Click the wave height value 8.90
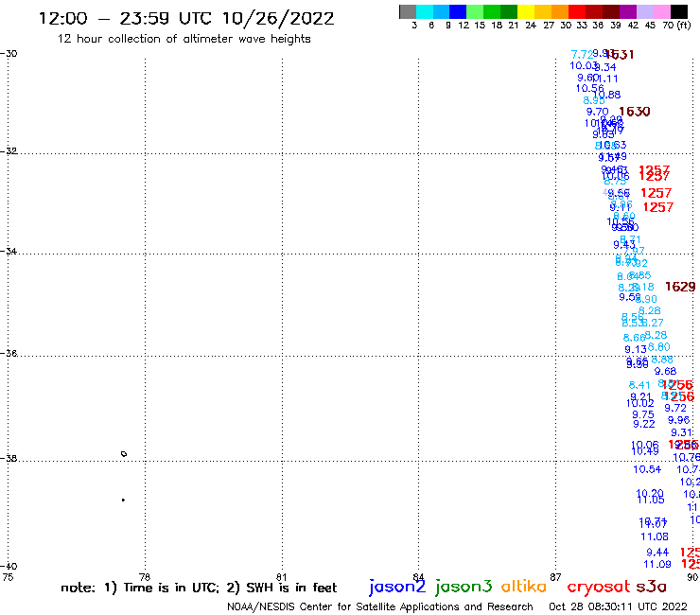The width and height of the screenshot is (700, 615). click(x=647, y=299)
